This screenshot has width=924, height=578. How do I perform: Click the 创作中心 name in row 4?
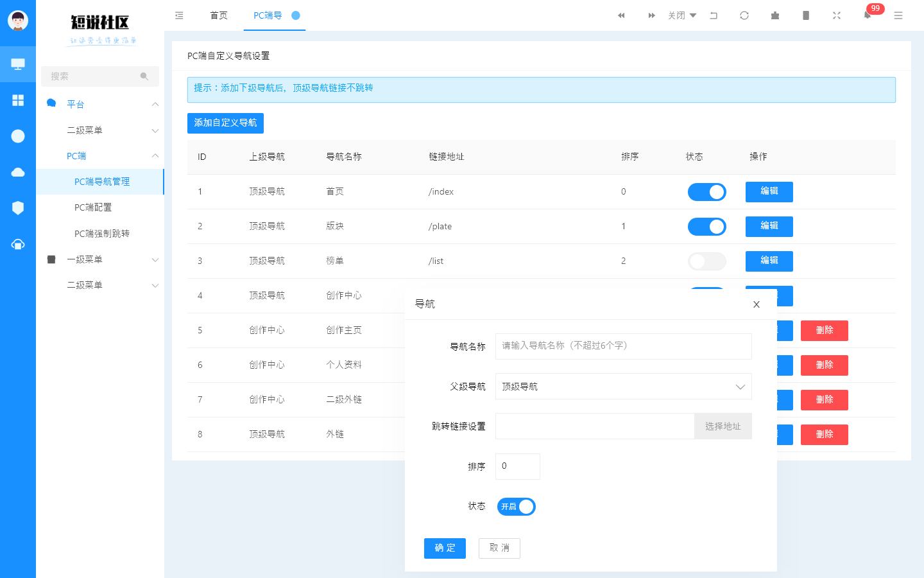pyautogui.click(x=344, y=296)
